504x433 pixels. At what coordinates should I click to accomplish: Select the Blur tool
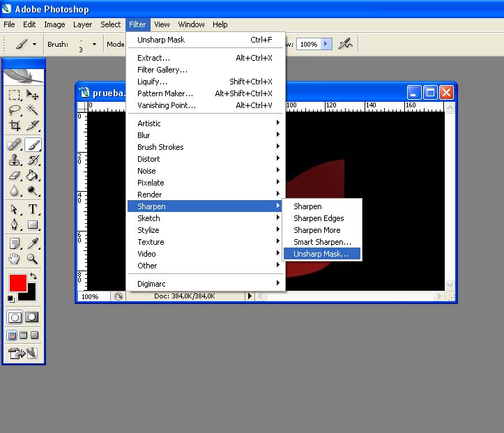(14, 190)
